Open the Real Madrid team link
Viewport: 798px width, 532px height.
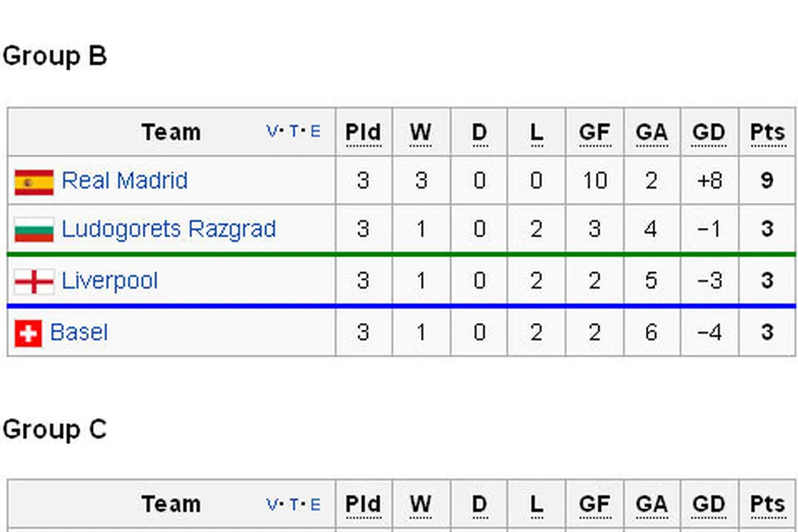125,181
